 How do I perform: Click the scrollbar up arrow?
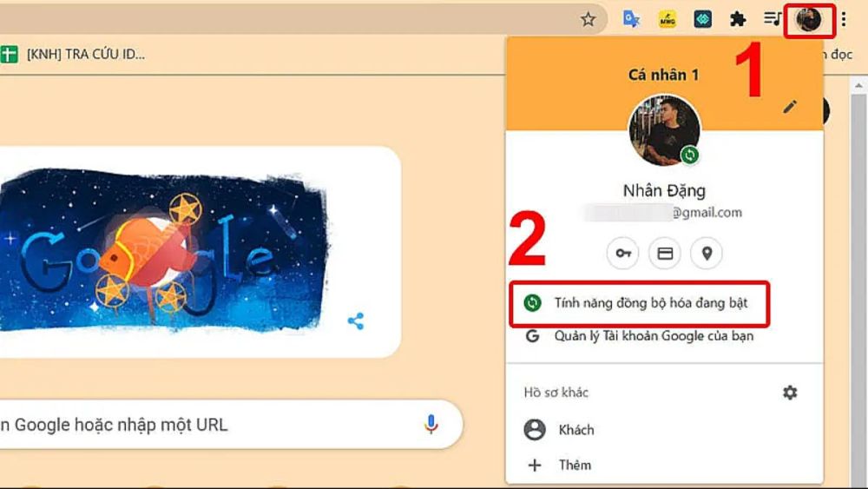pos(858,86)
